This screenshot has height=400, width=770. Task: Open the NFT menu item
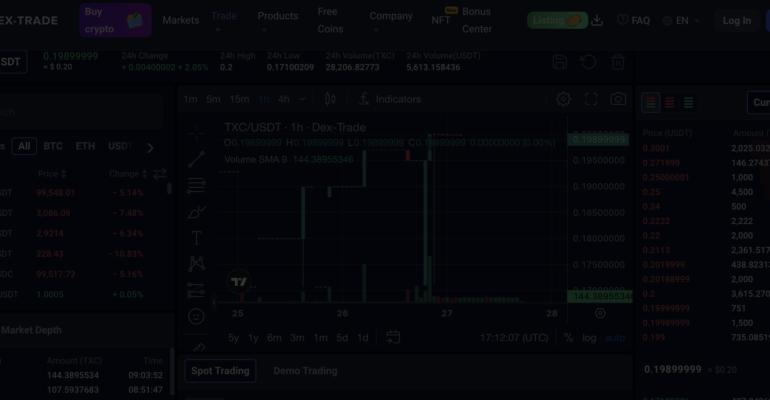point(440,20)
